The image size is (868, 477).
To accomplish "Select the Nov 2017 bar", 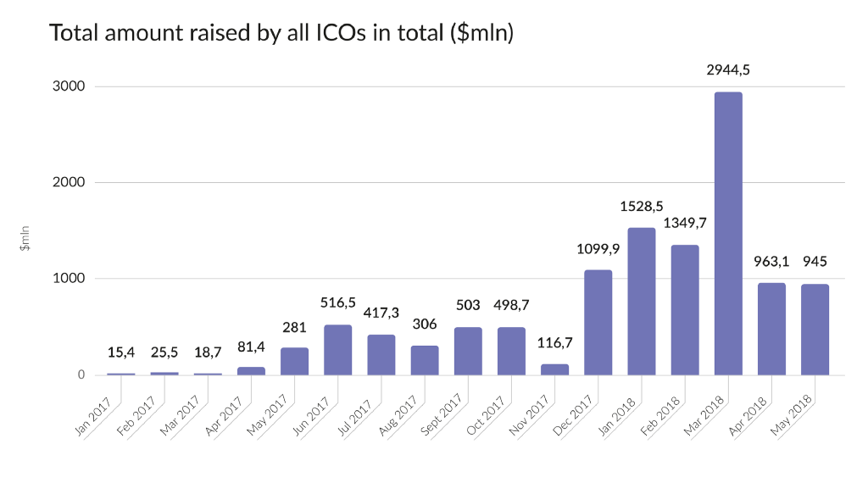I will 554,369.
